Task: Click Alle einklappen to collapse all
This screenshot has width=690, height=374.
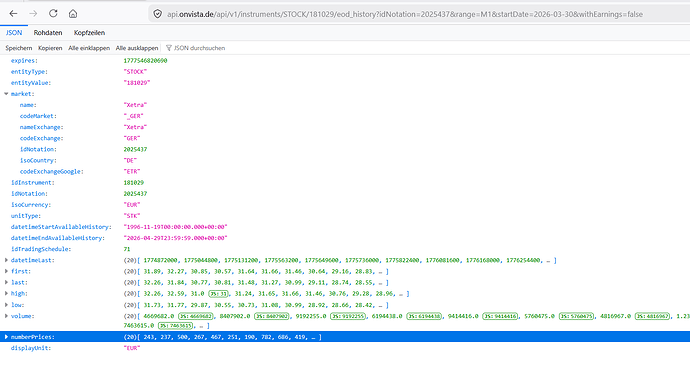Action: [89, 48]
